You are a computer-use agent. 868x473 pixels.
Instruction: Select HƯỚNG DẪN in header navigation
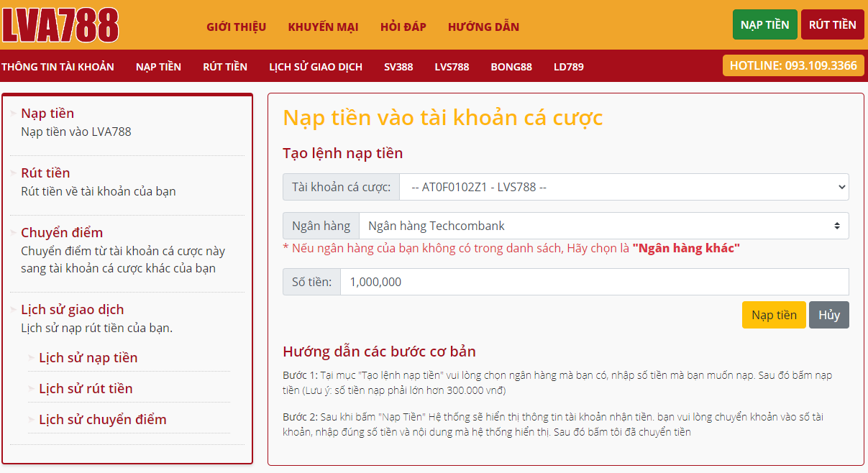click(483, 27)
